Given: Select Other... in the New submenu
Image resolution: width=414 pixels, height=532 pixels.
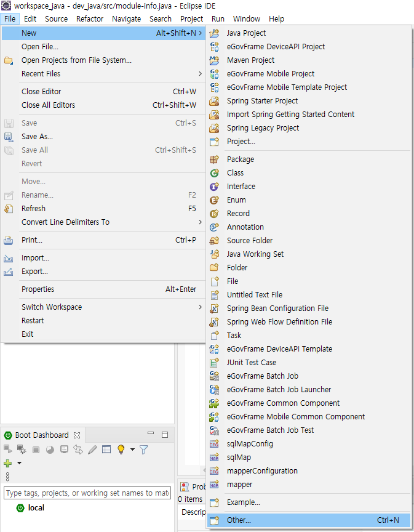Looking at the screenshot, I should 309,520.
